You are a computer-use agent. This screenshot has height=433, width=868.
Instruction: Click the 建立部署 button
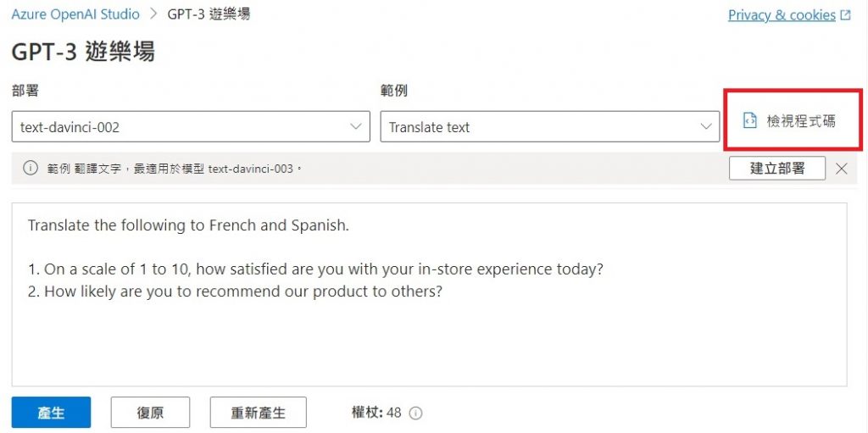tap(777, 169)
